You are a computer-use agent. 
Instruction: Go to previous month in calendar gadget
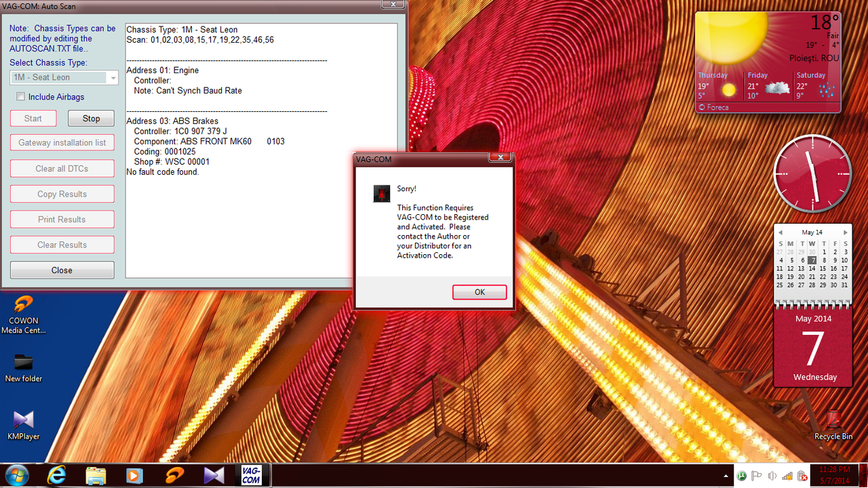781,232
